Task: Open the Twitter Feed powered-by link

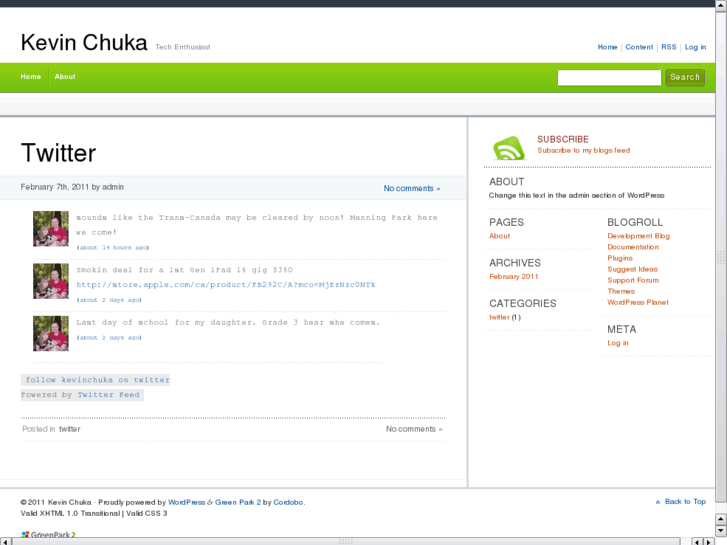Action: click(108, 395)
